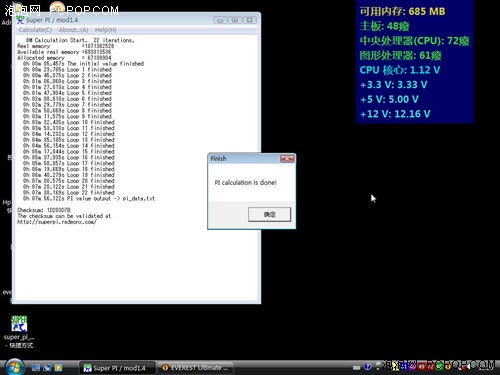This screenshot has width=500, height=375.
Task: Click 'PI value output -> pi_data.txt' line
Action: tap(89, 198)
